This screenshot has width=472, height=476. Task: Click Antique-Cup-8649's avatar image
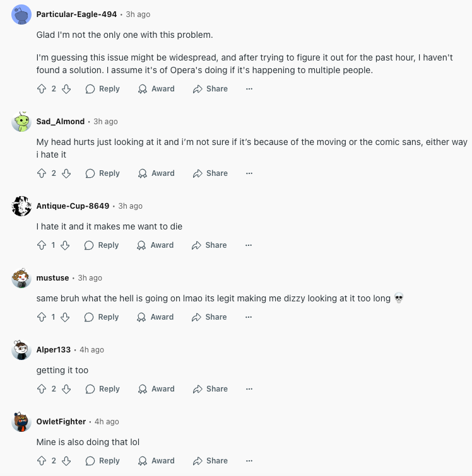click(21, 206)
